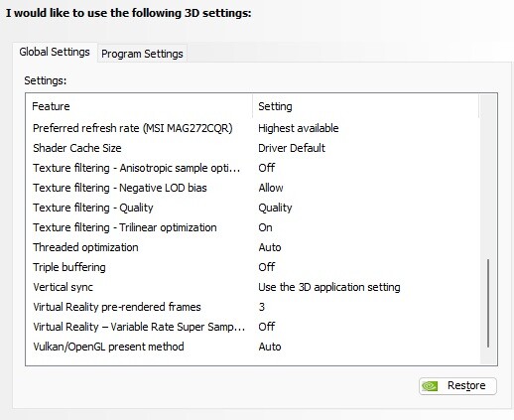This screenshot has height=420, width=514.
Task: Open the Shader Cache Size Driver Default setting
Action: point(292,148)
